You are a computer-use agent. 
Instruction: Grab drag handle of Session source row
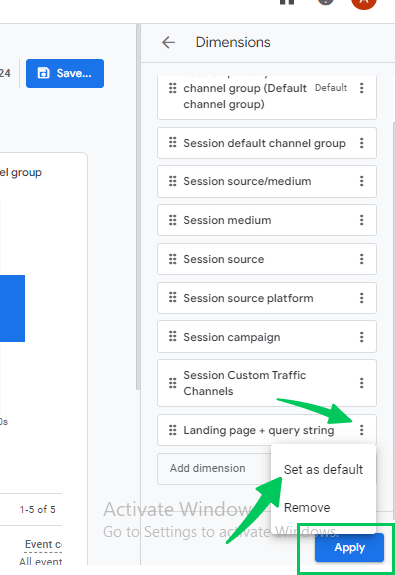click(x=172, y=259)
